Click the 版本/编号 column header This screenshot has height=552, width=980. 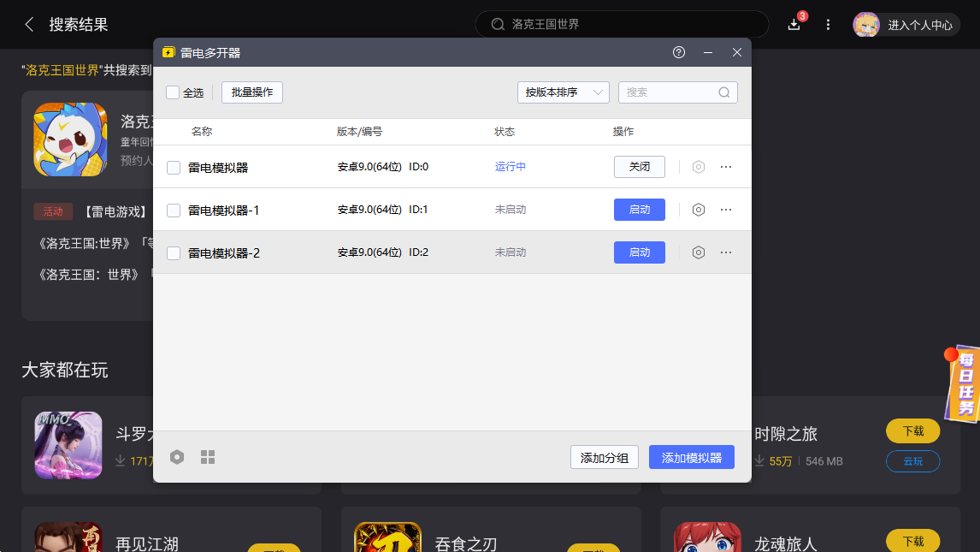coord(359,131)
